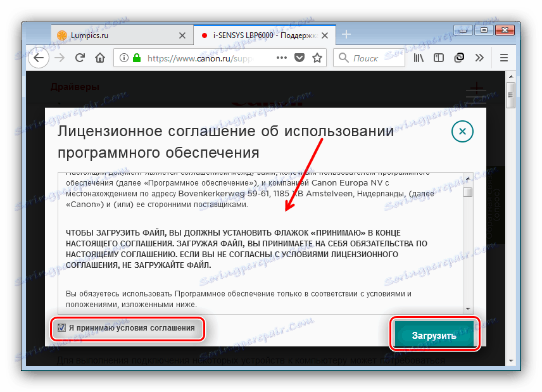Image resolution: width=542 pixels, height=392 pixels.
Task: Click license text scroll-down arrow
Action: [468, 308]
